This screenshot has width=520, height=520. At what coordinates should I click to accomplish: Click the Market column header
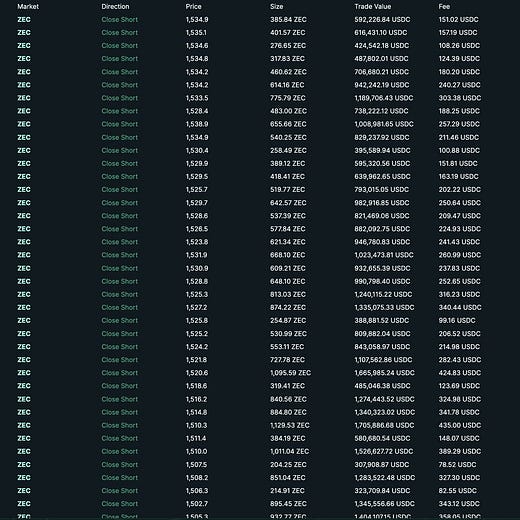(x=28, y=7)
